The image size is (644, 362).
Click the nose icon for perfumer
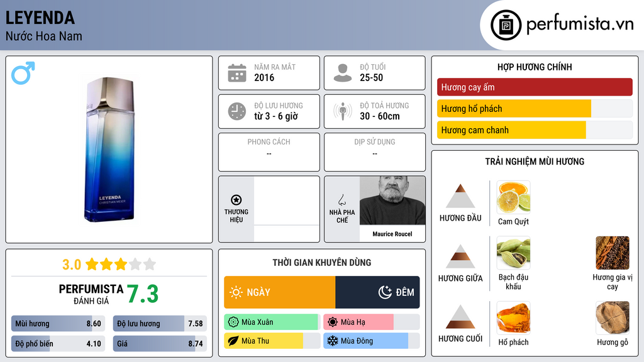click(341, 200)
